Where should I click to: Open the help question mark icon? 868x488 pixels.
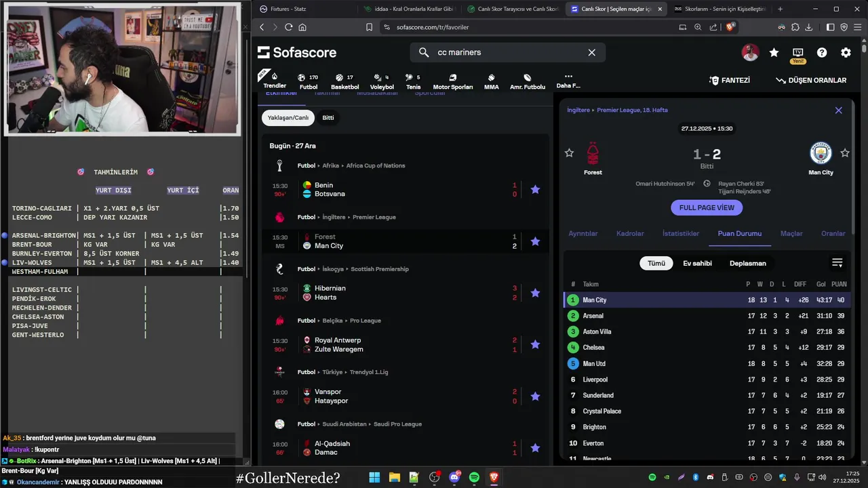coord(822,52)
